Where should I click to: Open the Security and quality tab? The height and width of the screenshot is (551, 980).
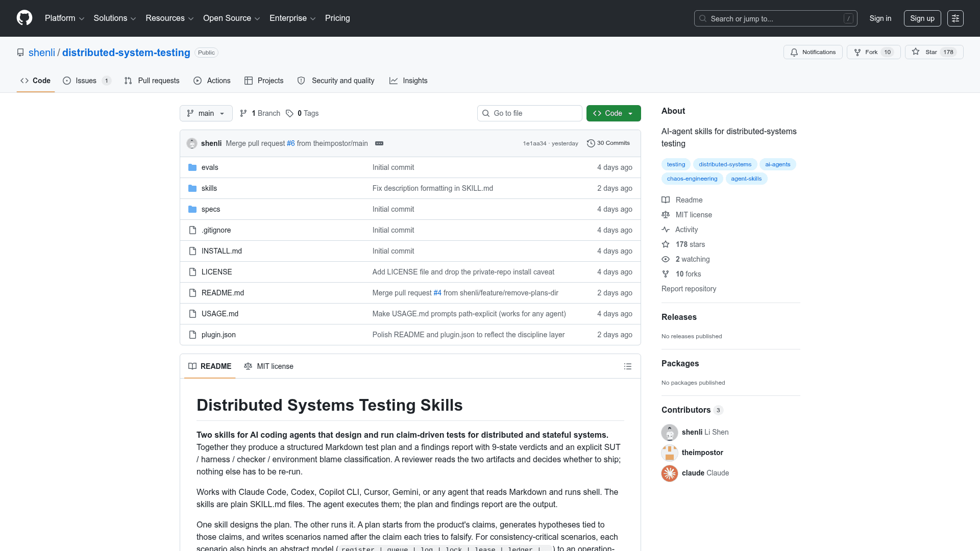click(336, 81)
